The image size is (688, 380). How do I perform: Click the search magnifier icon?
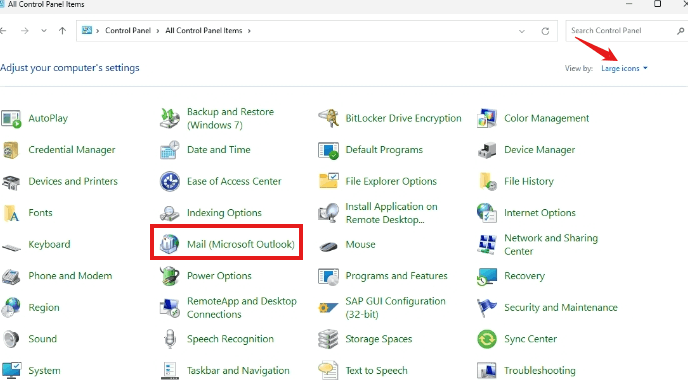coord(680,31)
